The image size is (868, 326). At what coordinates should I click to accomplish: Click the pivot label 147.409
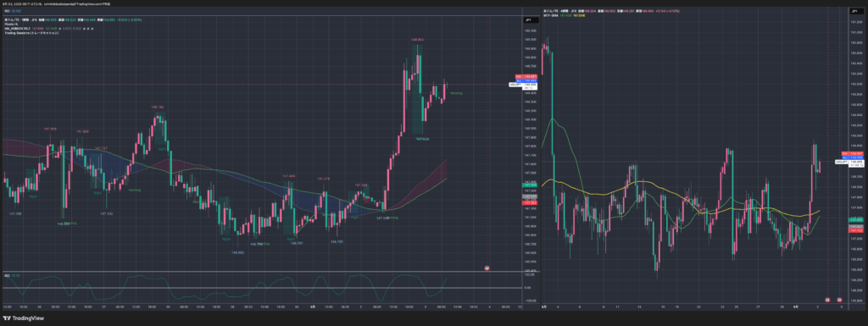(288, 176)
